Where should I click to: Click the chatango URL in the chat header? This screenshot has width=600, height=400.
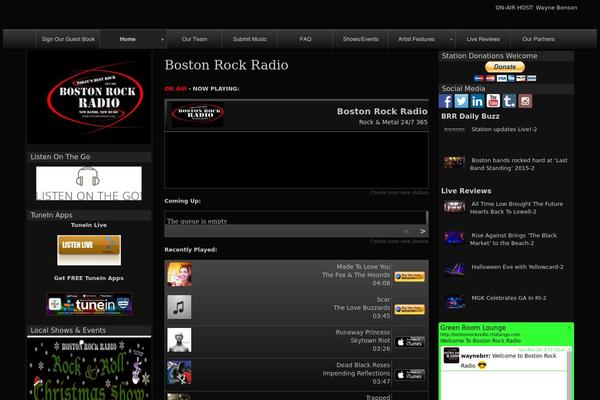[480, 335]
